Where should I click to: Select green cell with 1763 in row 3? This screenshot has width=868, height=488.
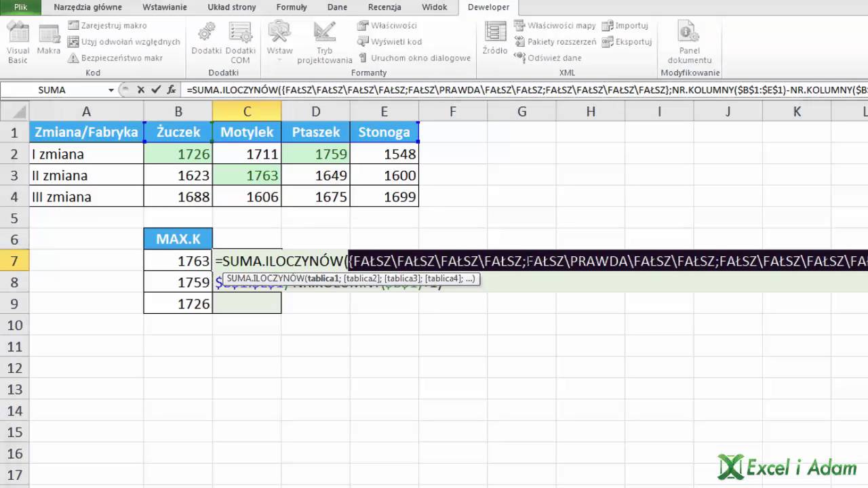coord(247,176)
